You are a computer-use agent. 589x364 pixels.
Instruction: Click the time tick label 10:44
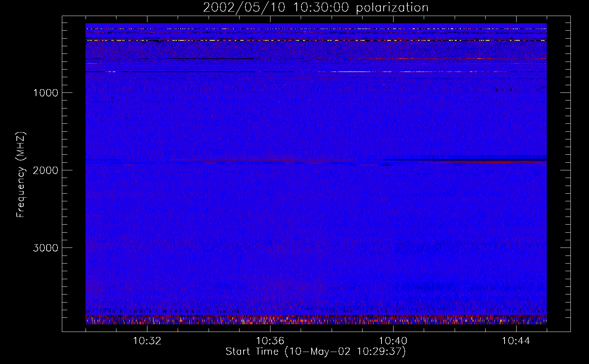pos(516,341)
